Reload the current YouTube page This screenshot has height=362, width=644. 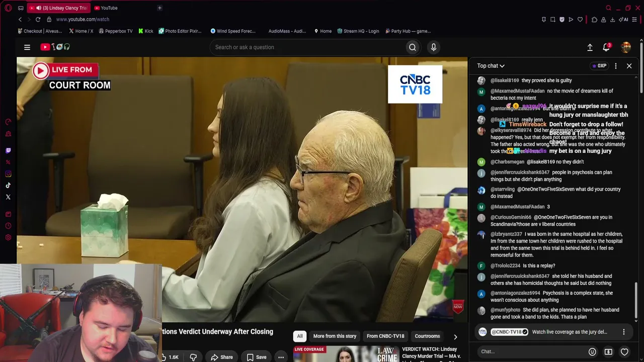coord(38,19)
